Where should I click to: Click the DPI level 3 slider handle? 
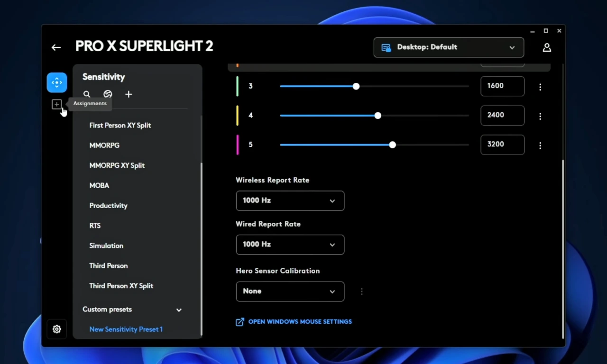(x=356, y=86)
